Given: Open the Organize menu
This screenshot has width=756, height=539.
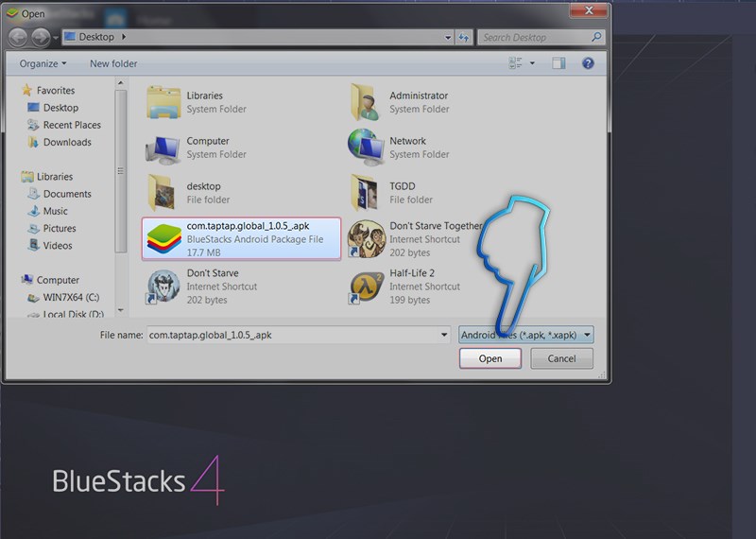Looking at the screenshot, I should point(43,63).
